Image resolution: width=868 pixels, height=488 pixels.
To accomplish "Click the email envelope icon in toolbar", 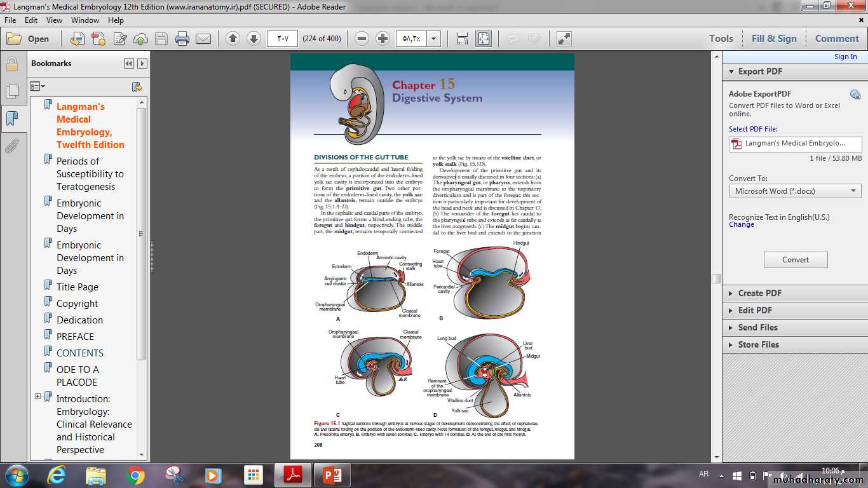I will (x=203, y=39).
